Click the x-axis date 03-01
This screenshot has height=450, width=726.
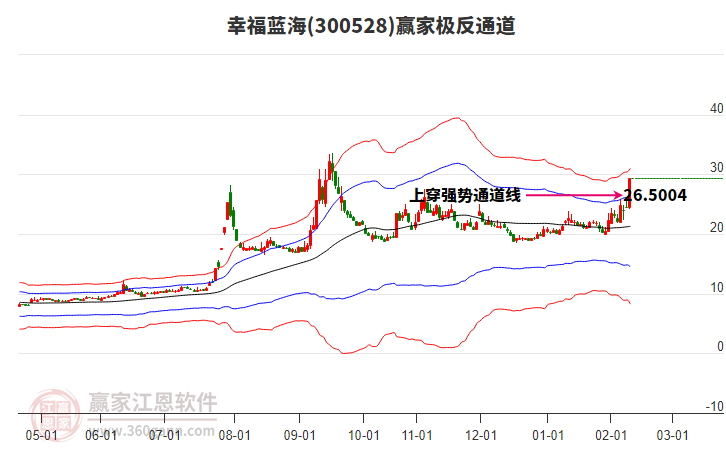(672, 436)
